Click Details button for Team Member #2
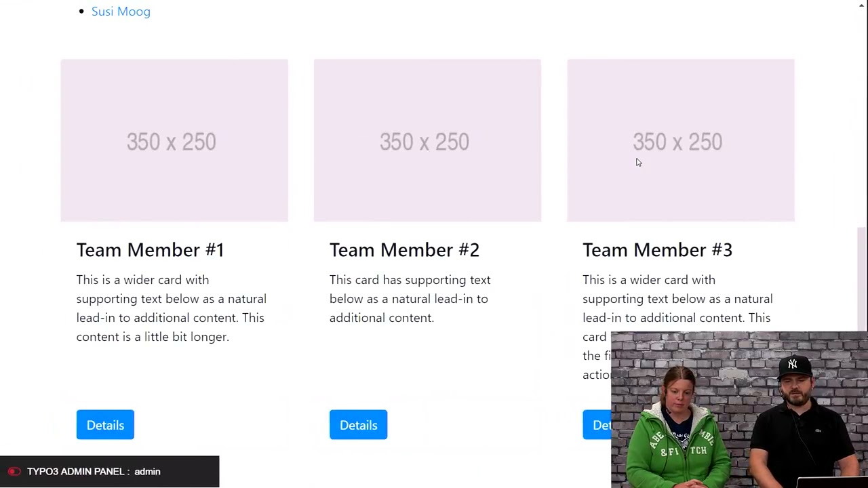 (358, 425)
